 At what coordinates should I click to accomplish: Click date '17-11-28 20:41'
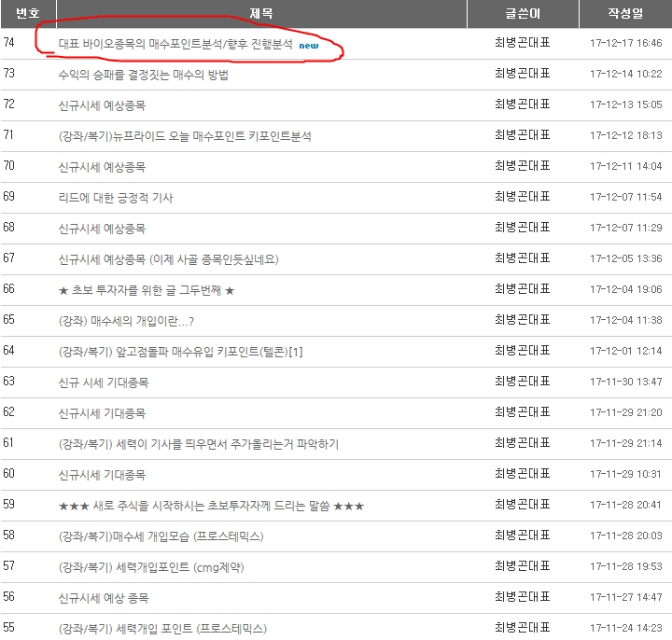click(625, 505)
